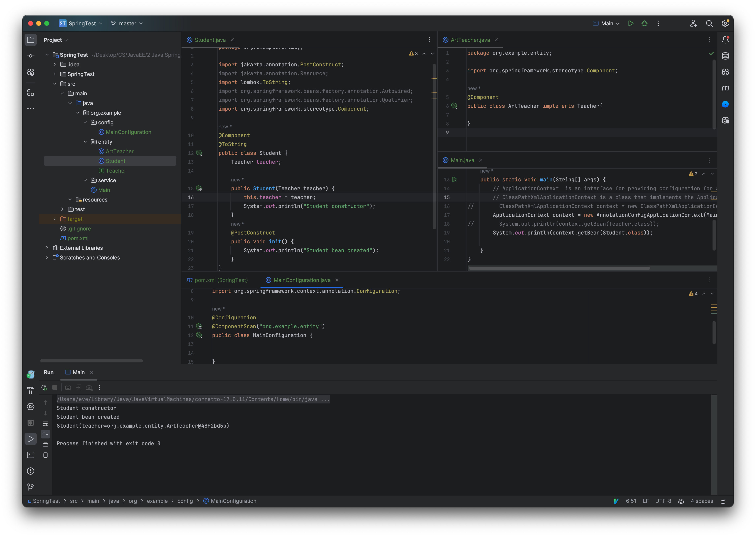Click the Main.java horizontal scrollbar
Screen dimensions: 756x537
[x=559, y=268]
